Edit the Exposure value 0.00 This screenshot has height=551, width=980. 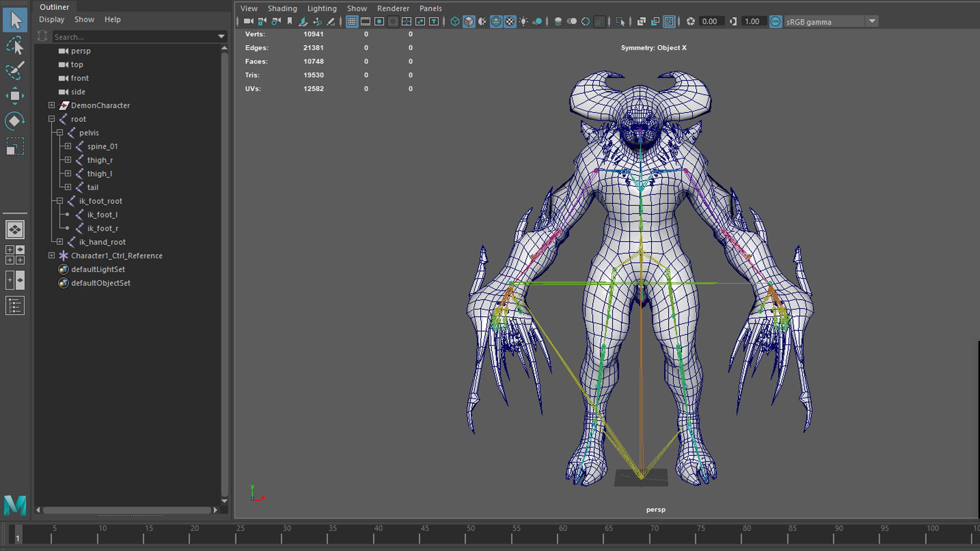pyautogui.click(x=712, y=21)
